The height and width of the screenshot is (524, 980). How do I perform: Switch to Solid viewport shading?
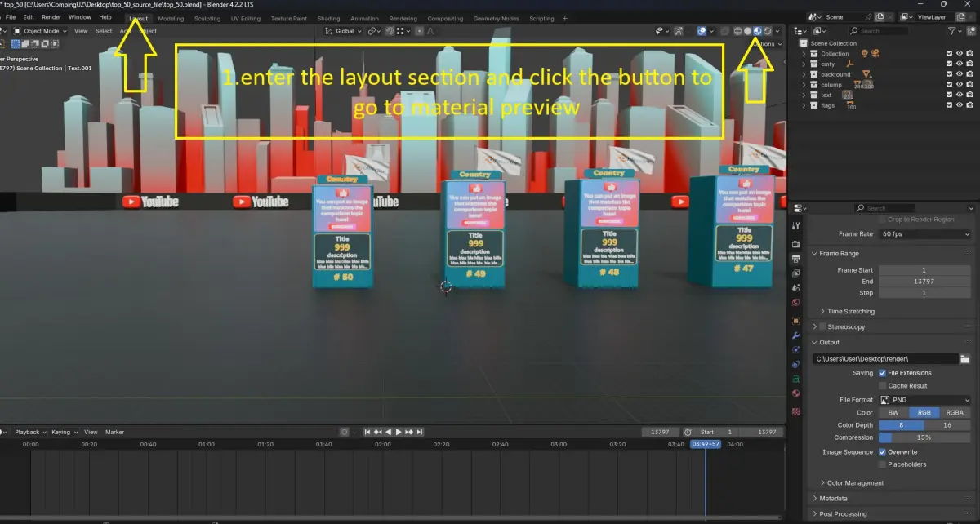(747, 31)
